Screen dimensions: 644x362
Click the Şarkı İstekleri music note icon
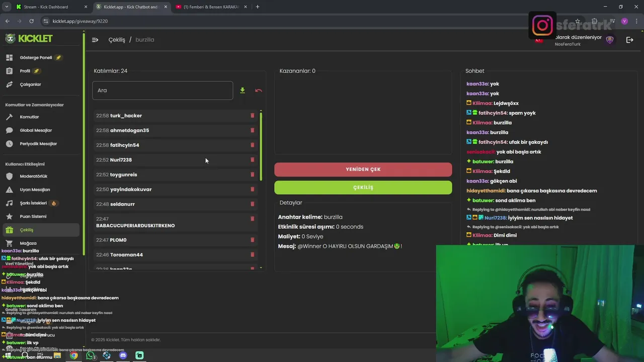(x=9, y=203)
